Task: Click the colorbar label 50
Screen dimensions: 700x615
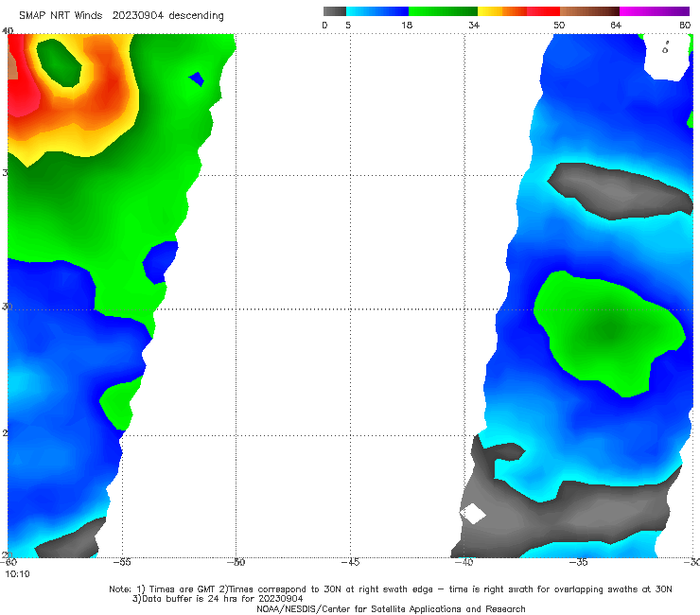Action: (x=559, y=25)
